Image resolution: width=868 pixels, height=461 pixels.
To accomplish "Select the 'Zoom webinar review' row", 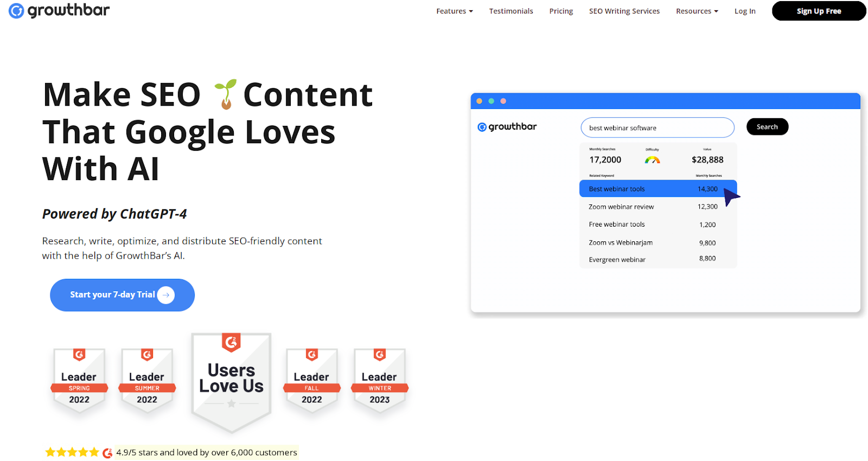I will pyautogui.click(x=658, y=207).
